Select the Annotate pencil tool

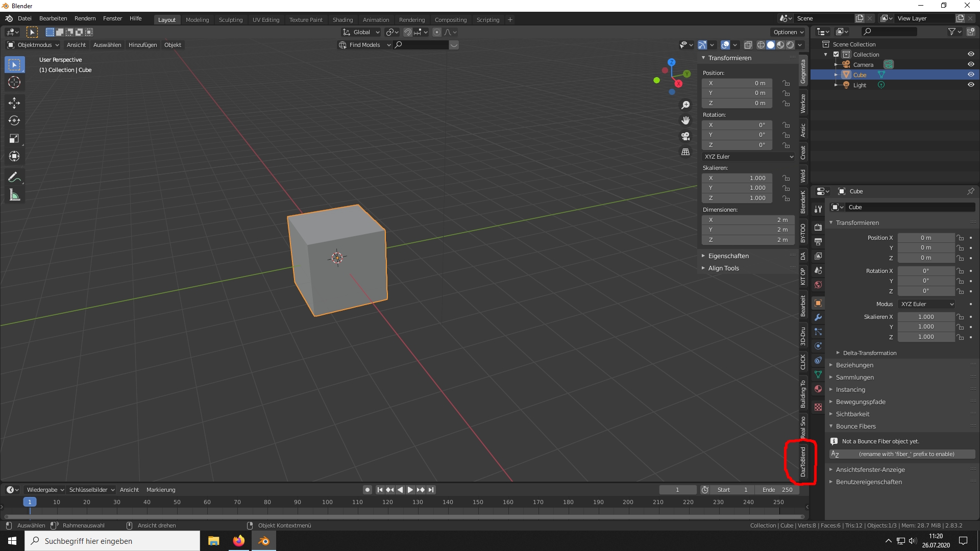(x=14, y=178)
